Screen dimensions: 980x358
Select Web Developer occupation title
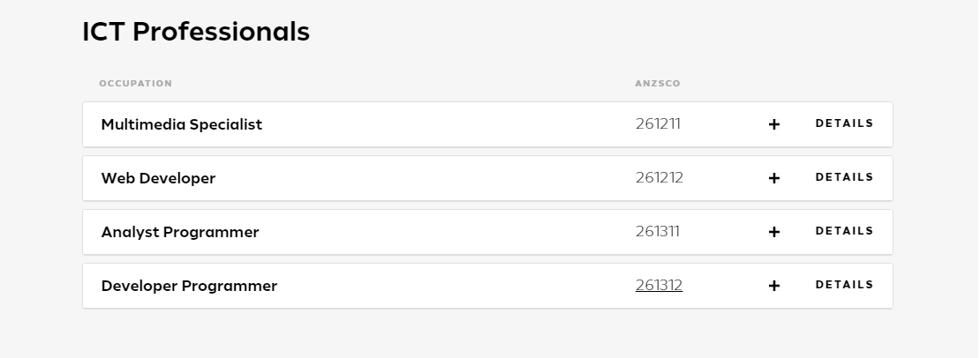tap(158, 178)
